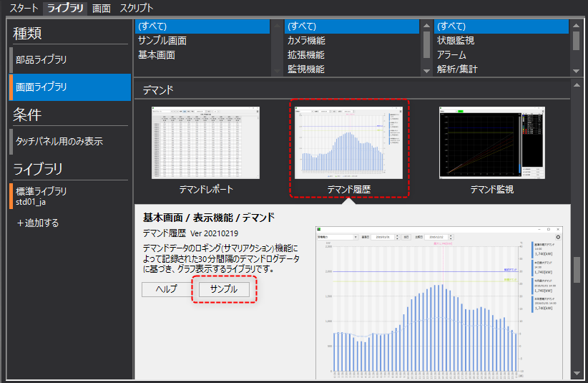588x383 pixels.
Task: Filter the list by サンプル画面
Action: [x=162, y=41]
